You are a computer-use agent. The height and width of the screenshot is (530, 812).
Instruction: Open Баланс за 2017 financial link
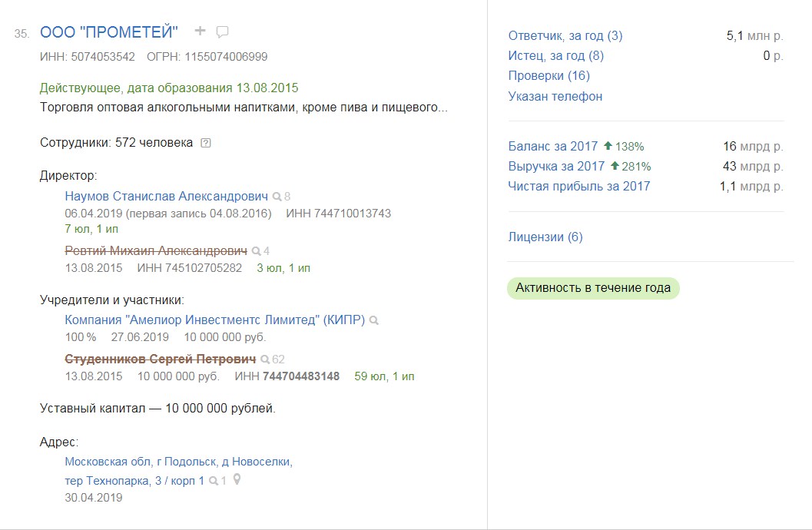[x=552, y=146]
